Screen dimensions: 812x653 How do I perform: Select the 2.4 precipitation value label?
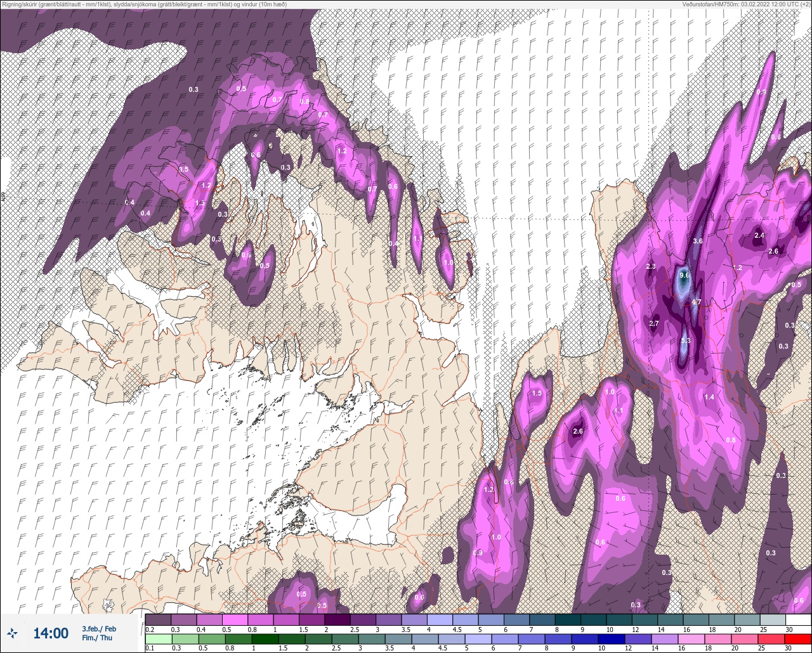click(x=759, y=235)
